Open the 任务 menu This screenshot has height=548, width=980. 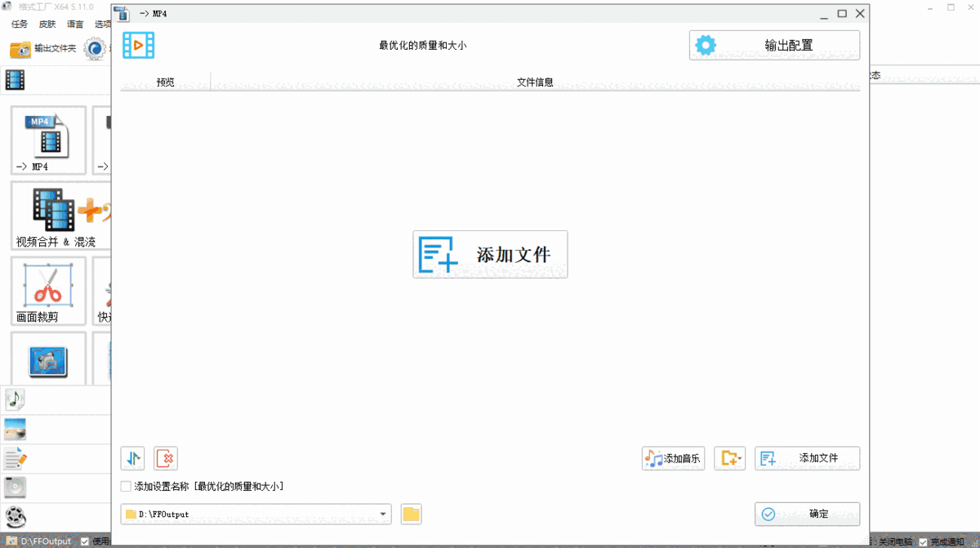pyautogui.click(x=19, y=24)
